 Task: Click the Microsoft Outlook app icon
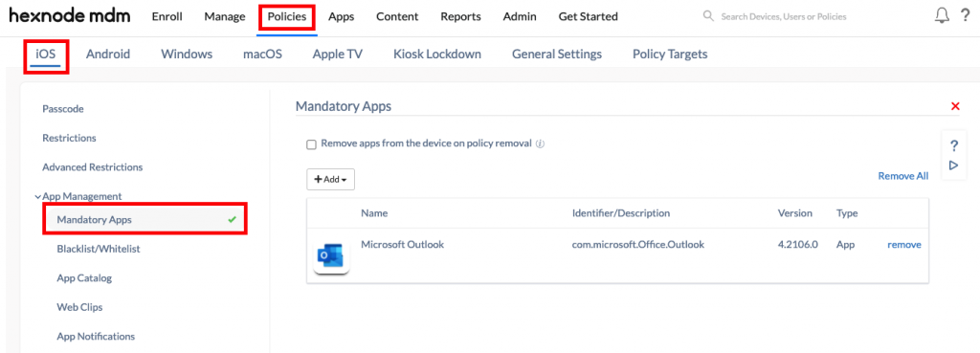click(331, 255)
